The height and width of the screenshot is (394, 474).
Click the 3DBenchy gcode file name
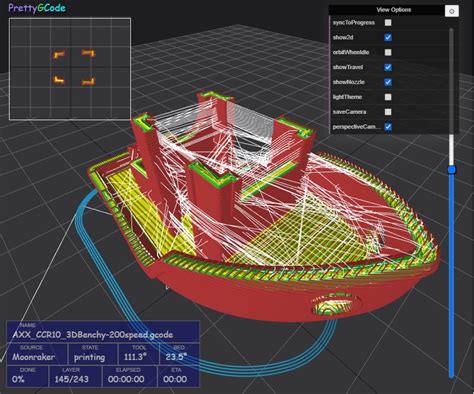(92, 335)
